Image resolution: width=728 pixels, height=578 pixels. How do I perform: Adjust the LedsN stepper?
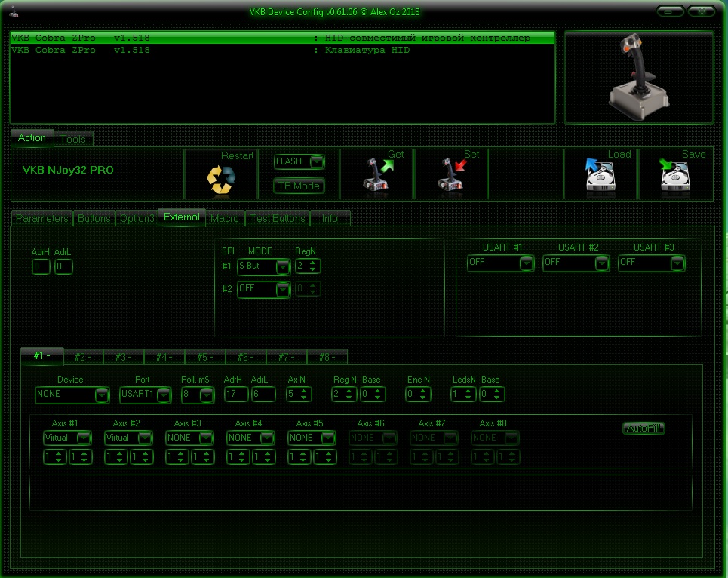(463, 395)
